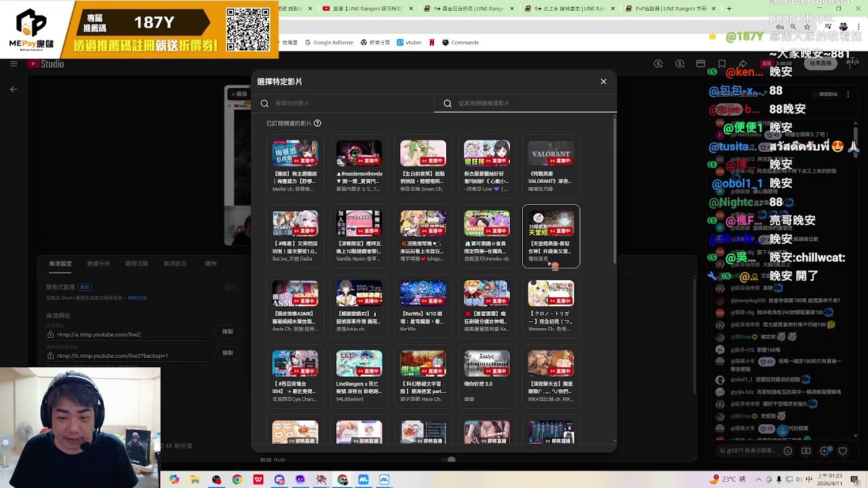Select the 欣希亞 Live 新衣服 video
The height and width of the screenshot is (488, 868).
[x=486, y=166]
